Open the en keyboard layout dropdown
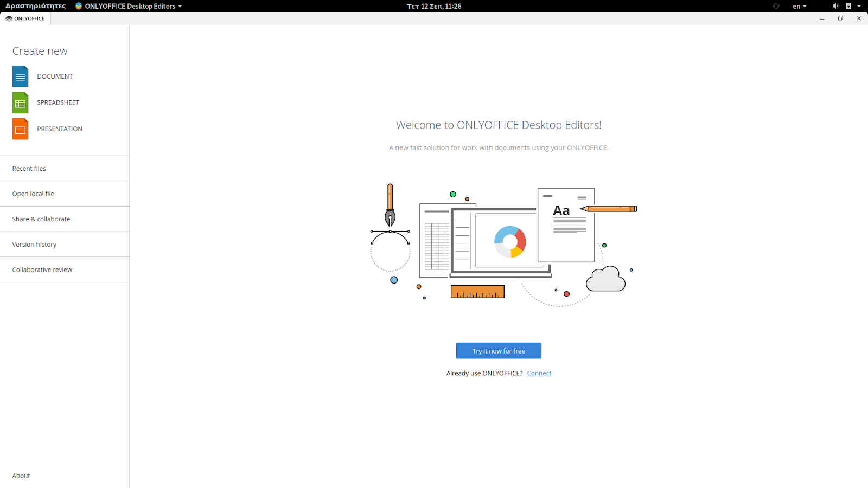The image size is (868, 488). (x=800, y=6)
